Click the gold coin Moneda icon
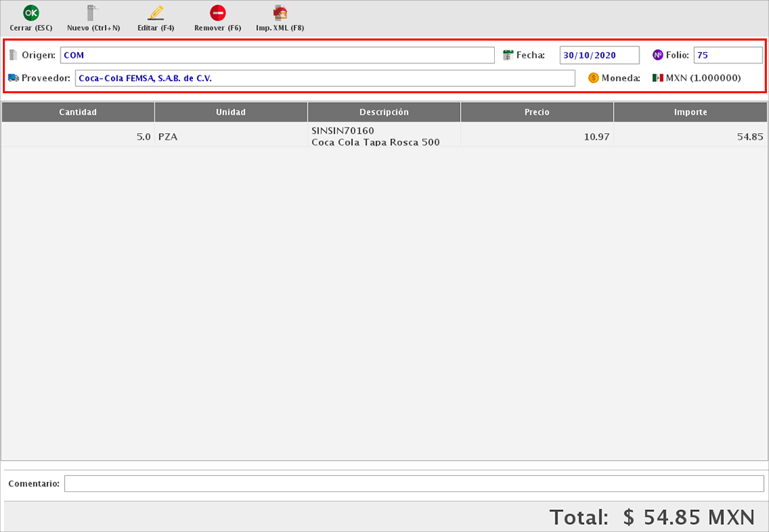Image resolution: width=769 pixels, height=532 pixels. (593, 78)
